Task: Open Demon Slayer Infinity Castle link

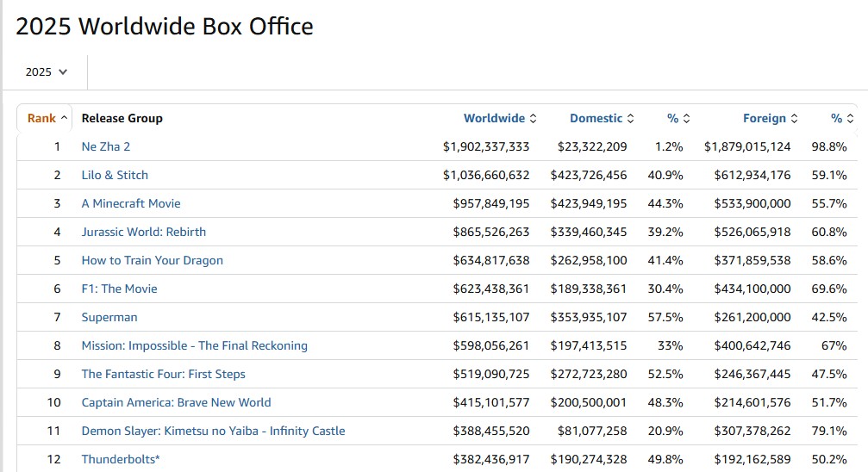Action: (x=213, y=431)
